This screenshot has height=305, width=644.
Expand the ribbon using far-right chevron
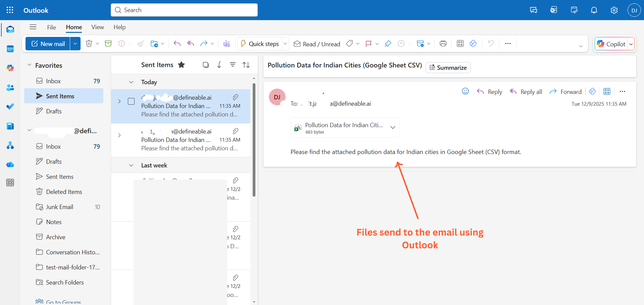click(581, 46)
